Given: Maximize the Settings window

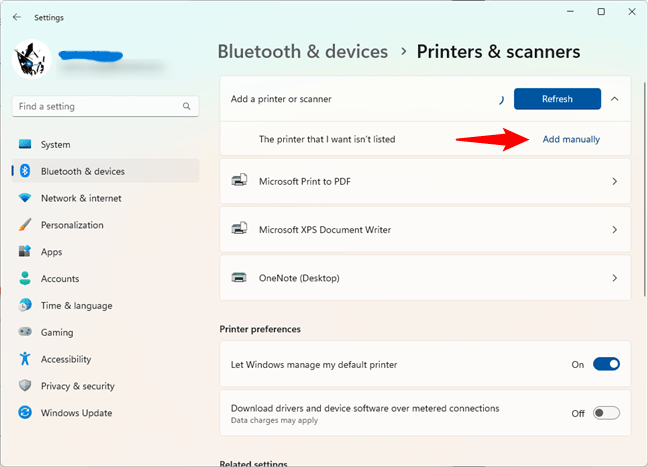Looking at the screenshot, I should pos(601,12).
